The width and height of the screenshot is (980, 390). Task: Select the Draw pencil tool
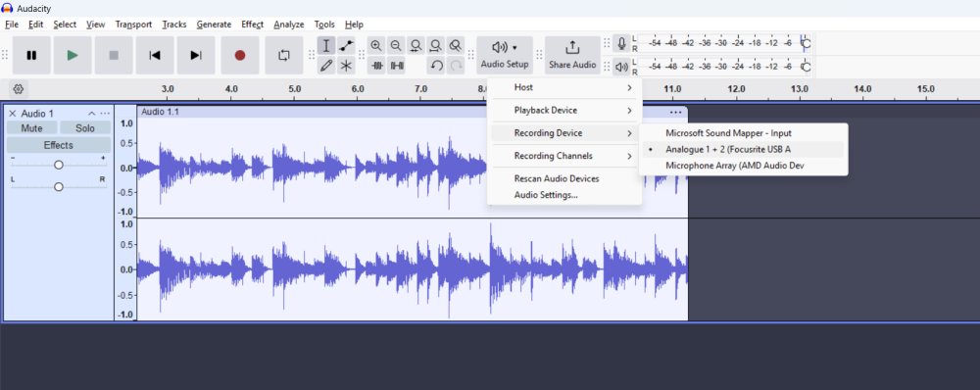pyautogui.click(x=325, y=65)
